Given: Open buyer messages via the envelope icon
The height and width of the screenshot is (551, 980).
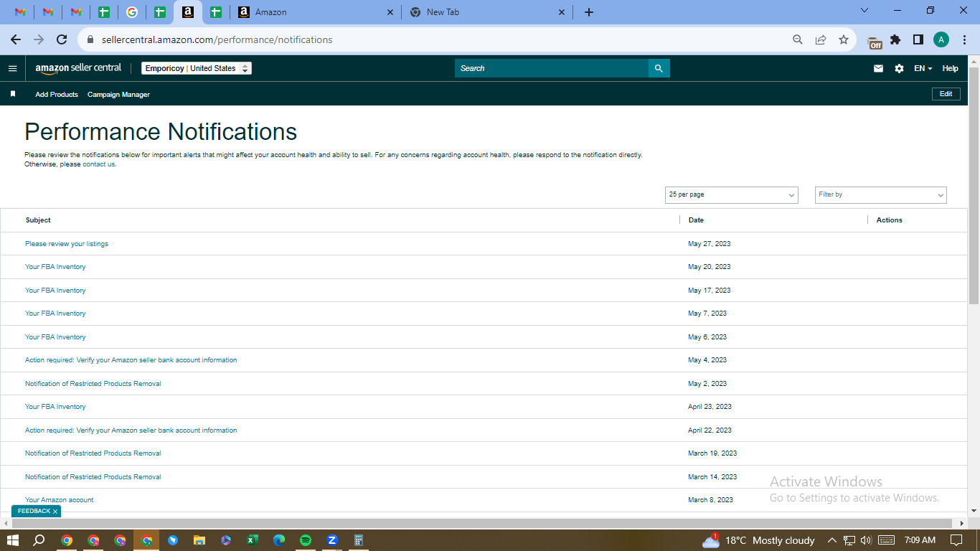Looking at the screenshot, I should tap(878, 68).
